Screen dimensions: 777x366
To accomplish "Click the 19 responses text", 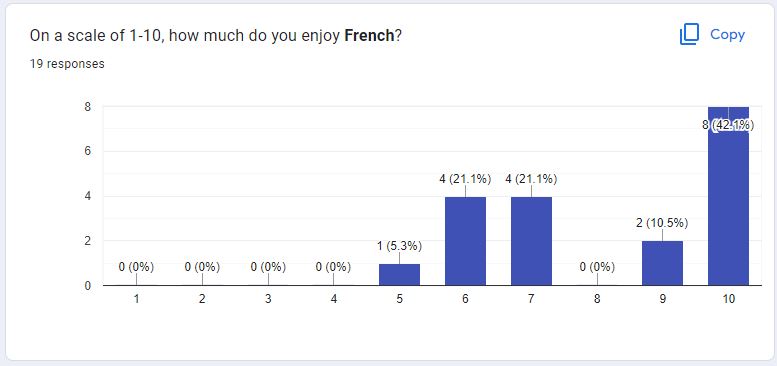I will point(67,64).
